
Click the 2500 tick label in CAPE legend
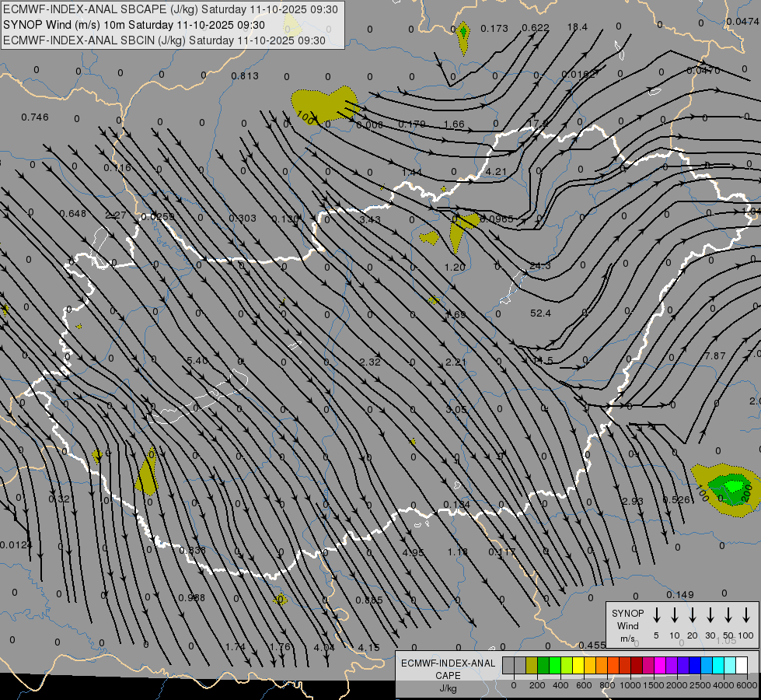(x=700, y=685)
